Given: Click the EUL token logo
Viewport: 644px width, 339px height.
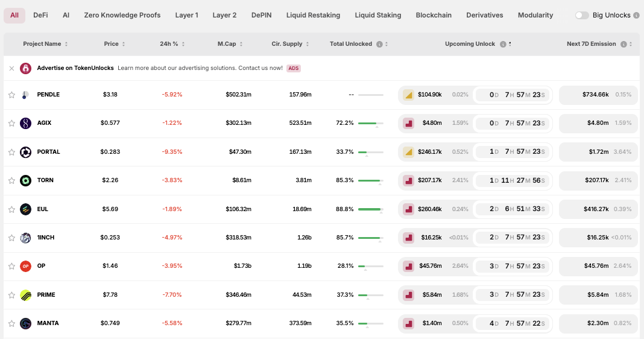Looking at the screenshot, I should tap(25, 209).
